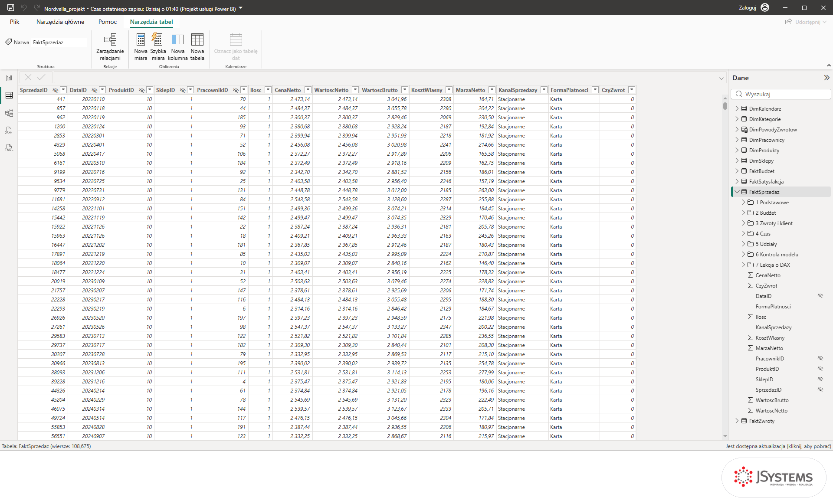Toggle visibility of ProduktID field
833x504 pixels.
[x=820, y=369]
